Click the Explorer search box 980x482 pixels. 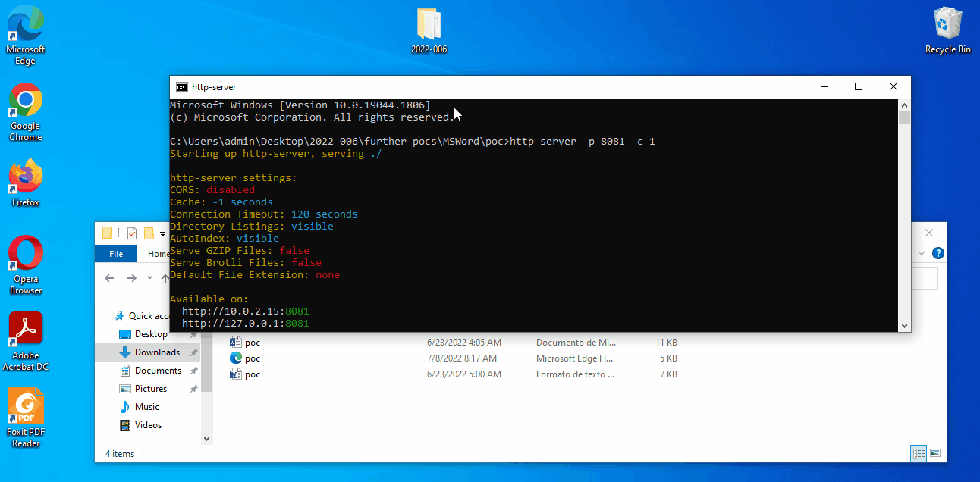coord(925,278)
